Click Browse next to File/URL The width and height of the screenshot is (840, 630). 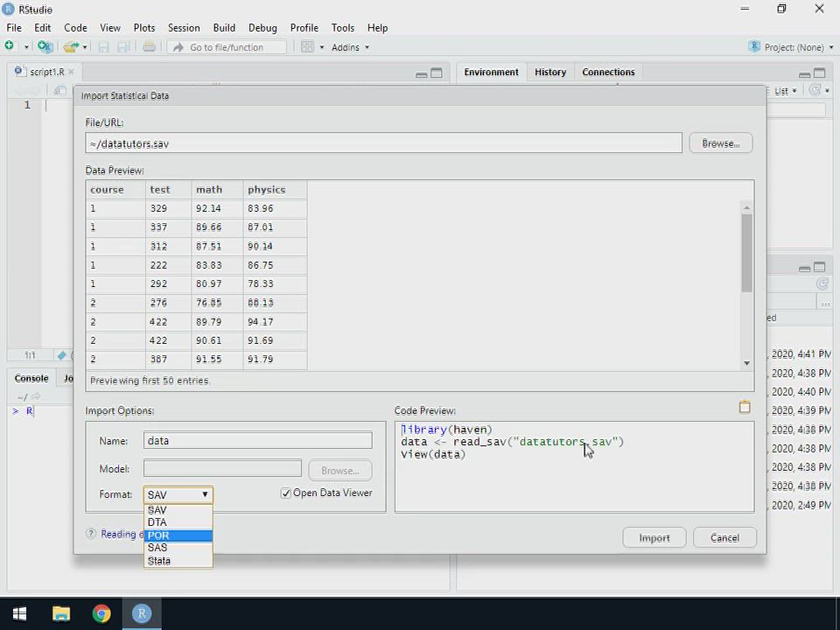point(720,143)
